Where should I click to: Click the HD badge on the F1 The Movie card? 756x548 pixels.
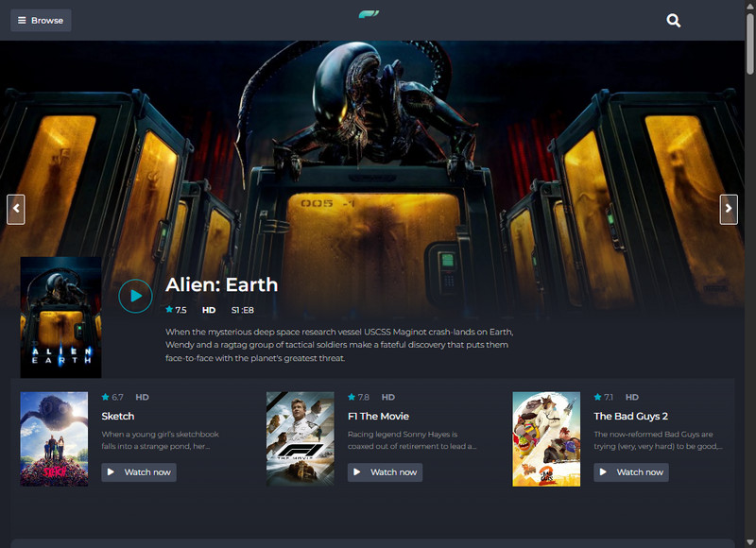pyautogui.click(x=388, y=397)
